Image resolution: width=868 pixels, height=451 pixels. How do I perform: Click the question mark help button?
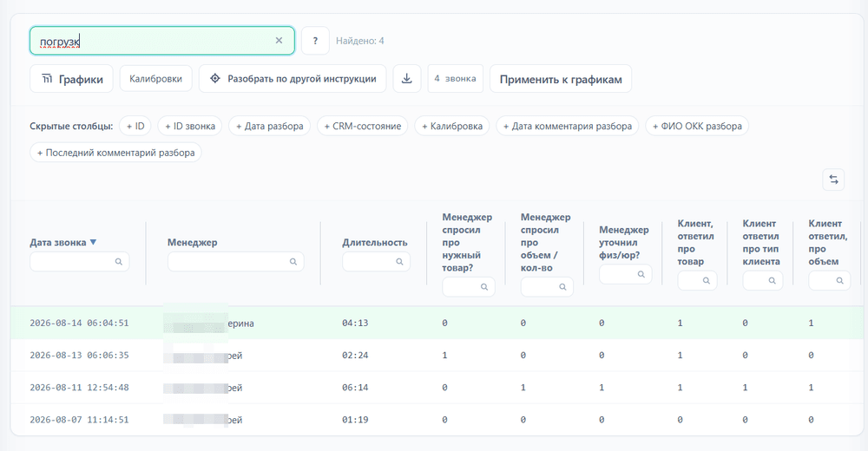[315, 41]
